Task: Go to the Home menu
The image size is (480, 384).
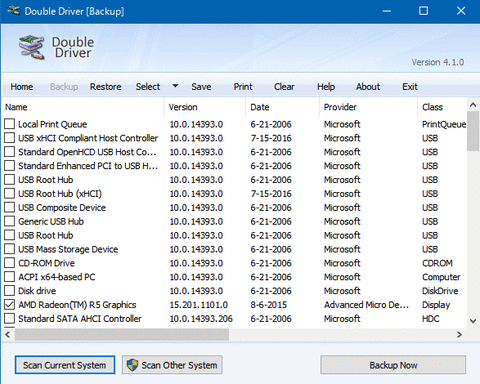Action: coord(22,87)
